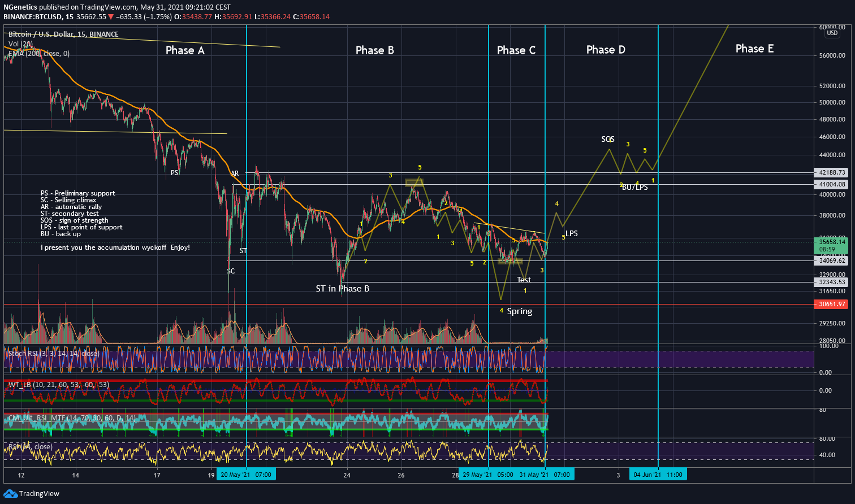Image resolution: width=855 pixels, height=504 pixels.
Task: Click the Phase A label
Action: 185,50
